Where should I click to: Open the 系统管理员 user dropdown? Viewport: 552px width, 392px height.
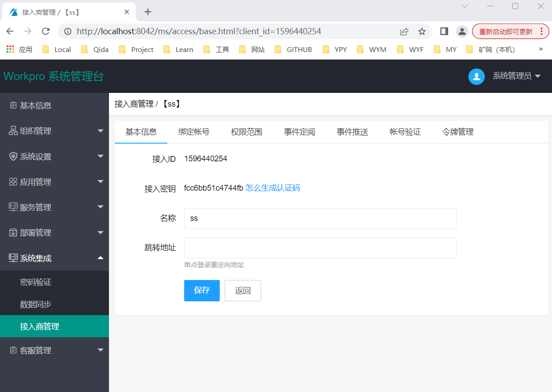516,76
